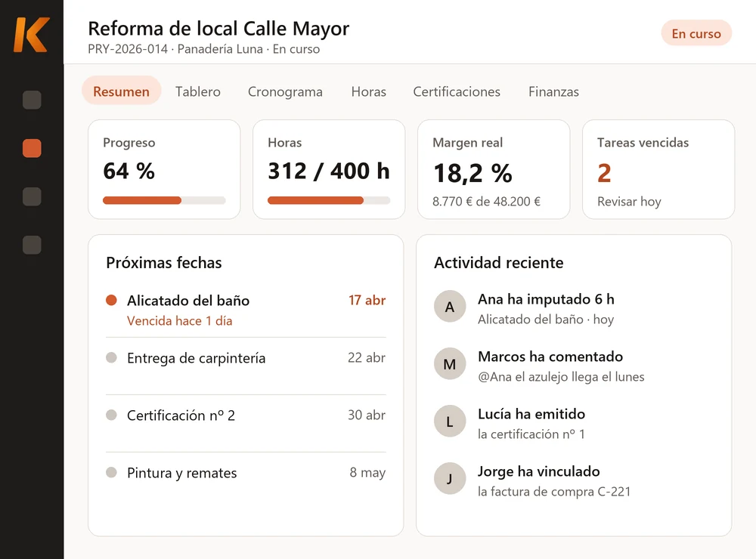Click the En curso status badge

pyautogui.click(x=696, y=33)
